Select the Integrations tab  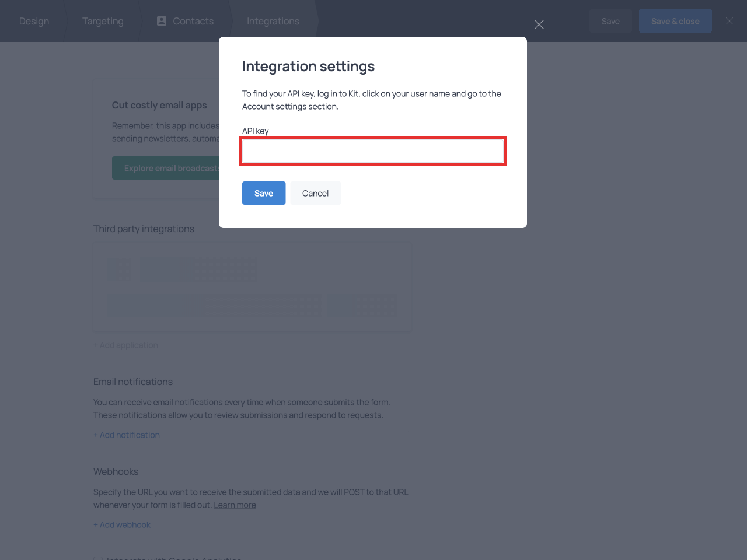click(273, 21)
